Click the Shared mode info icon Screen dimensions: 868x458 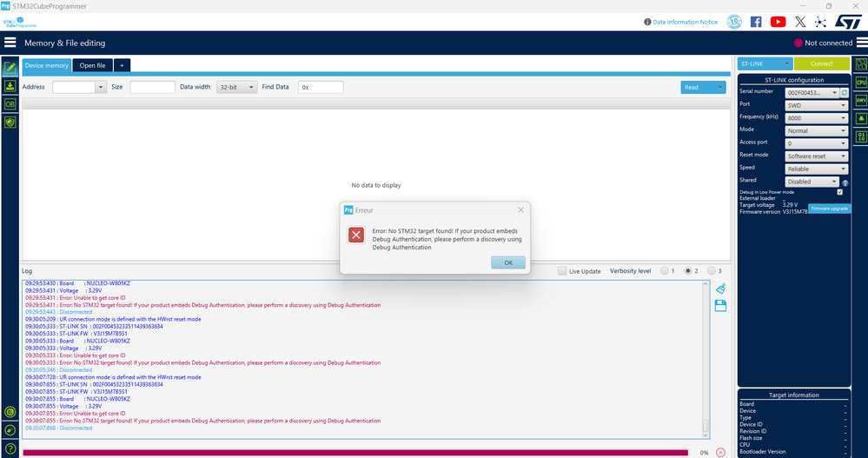[845, 183]
